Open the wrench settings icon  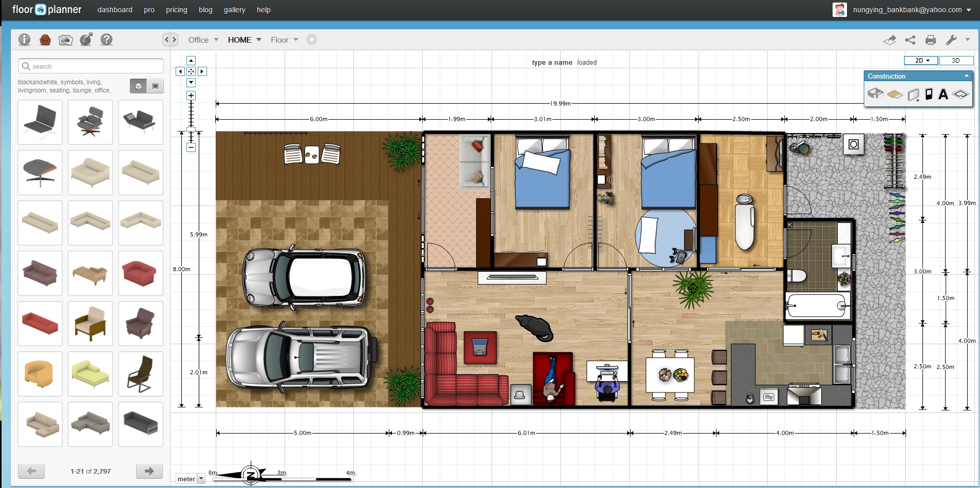(x=951, y=40)
